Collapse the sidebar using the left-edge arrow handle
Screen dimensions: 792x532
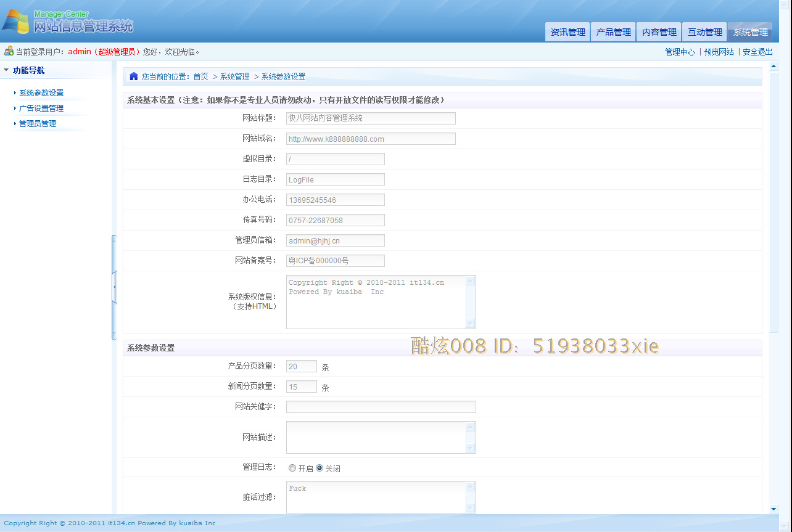[115, 285]
